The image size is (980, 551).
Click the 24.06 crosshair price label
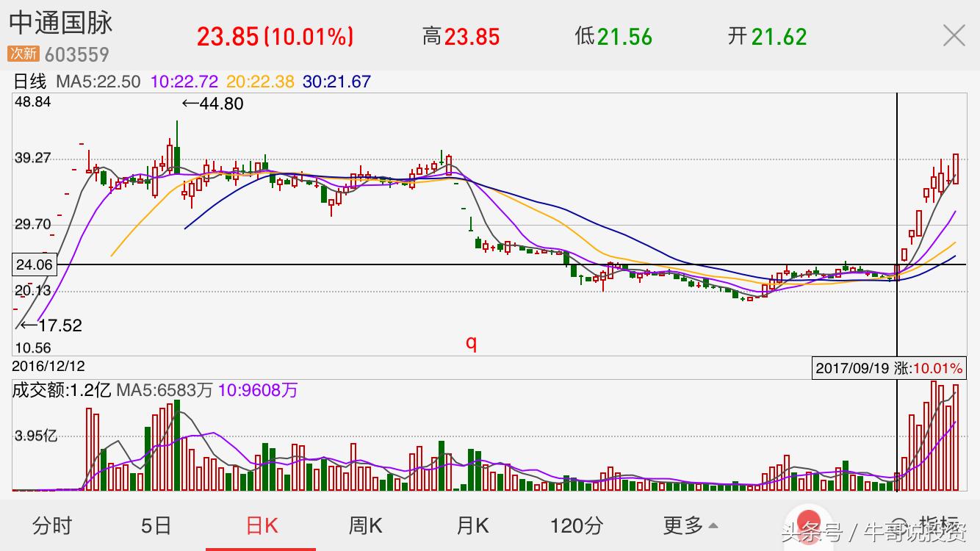coord(34,264)
